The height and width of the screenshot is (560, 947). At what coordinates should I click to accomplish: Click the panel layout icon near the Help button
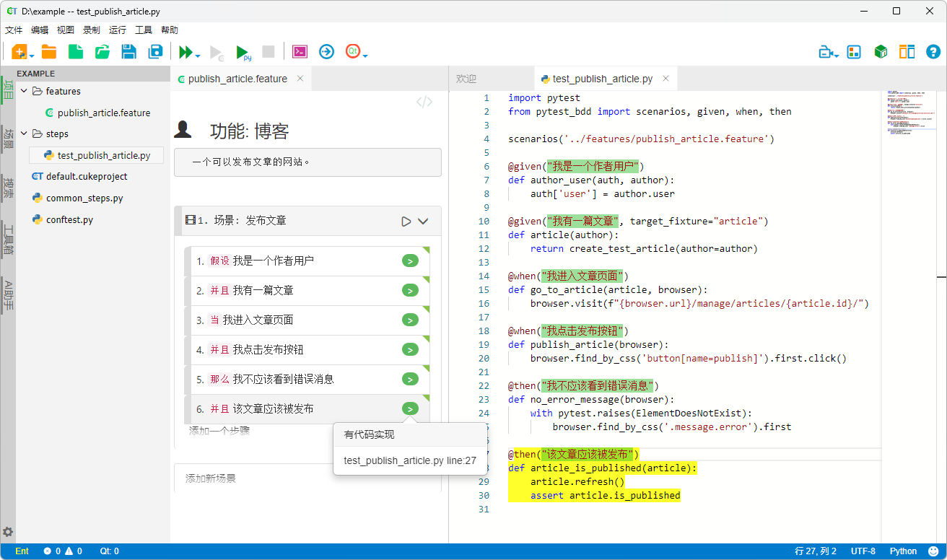click(907, 51)
